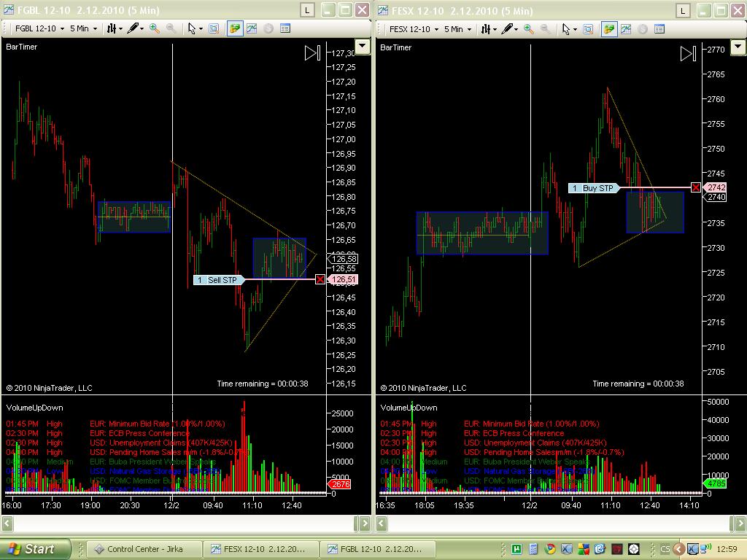This screenshot has width=747, height=560.
Task: Open drawing tools pencil dropdown in FGBL window
Action: pyautogui.click(x=135, y=28)
